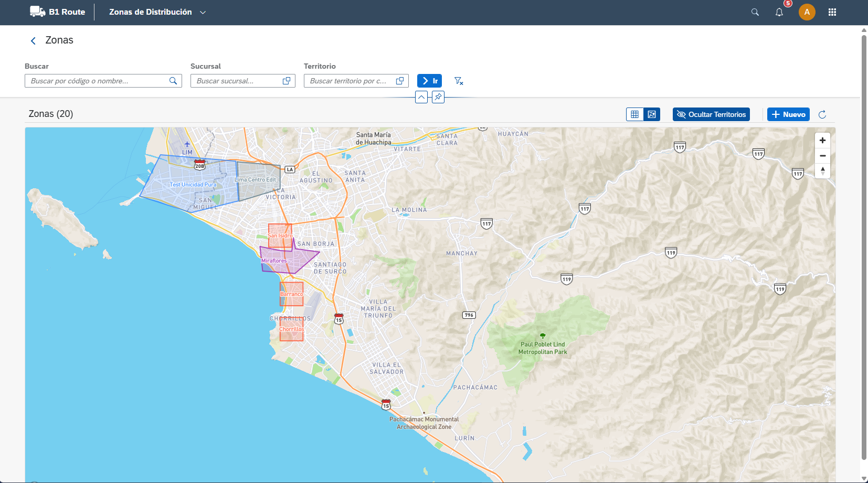The width and height of the screenshot is (868, 483).
Task: Click the page vertical scrollbar
Action: pos(864,246)
